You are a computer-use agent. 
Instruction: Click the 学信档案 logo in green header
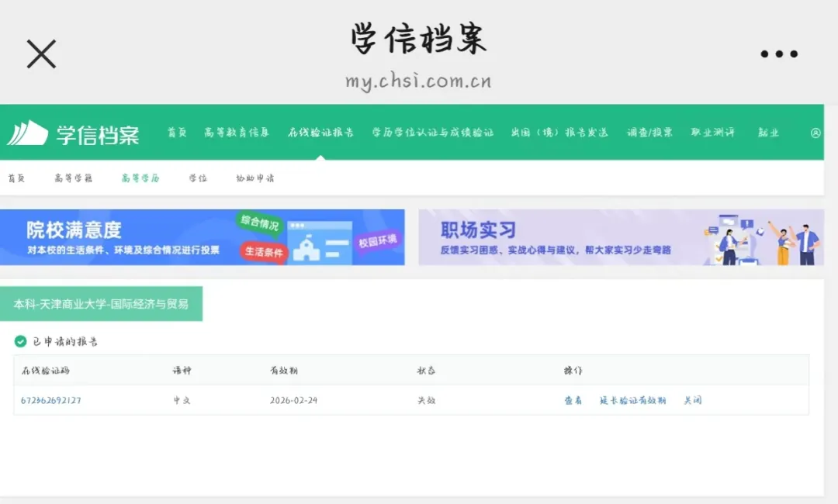click(73, 133)
